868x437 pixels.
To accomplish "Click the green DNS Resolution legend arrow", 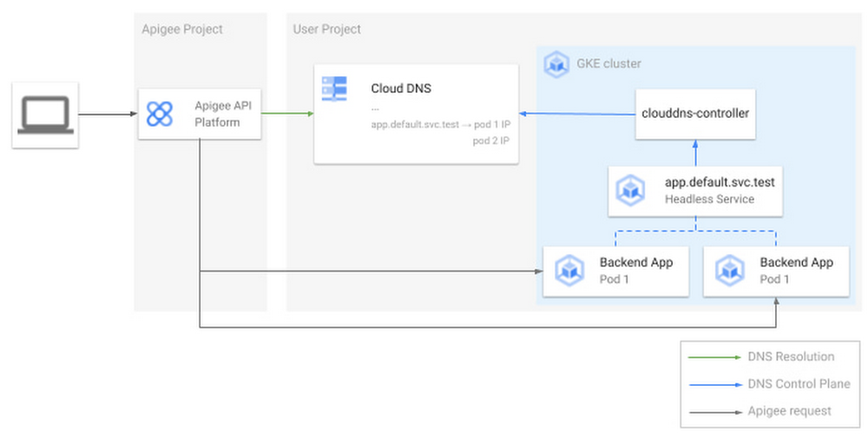I will tap(714, 357).
